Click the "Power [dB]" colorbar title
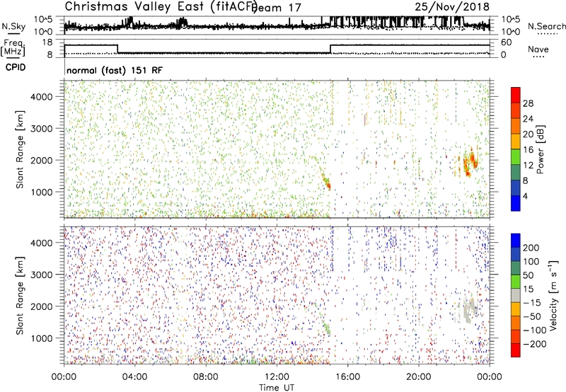This screenshot has width=566, height=392. [541, 149]
